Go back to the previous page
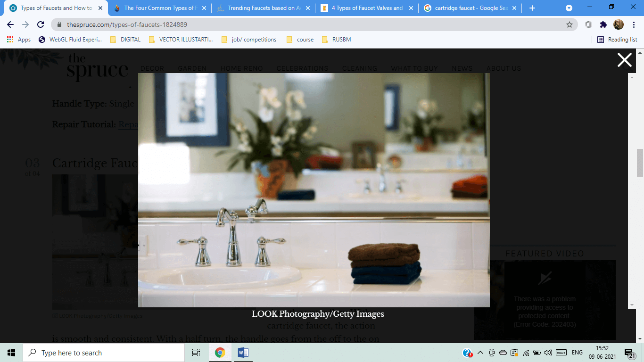 pos(10,25)
